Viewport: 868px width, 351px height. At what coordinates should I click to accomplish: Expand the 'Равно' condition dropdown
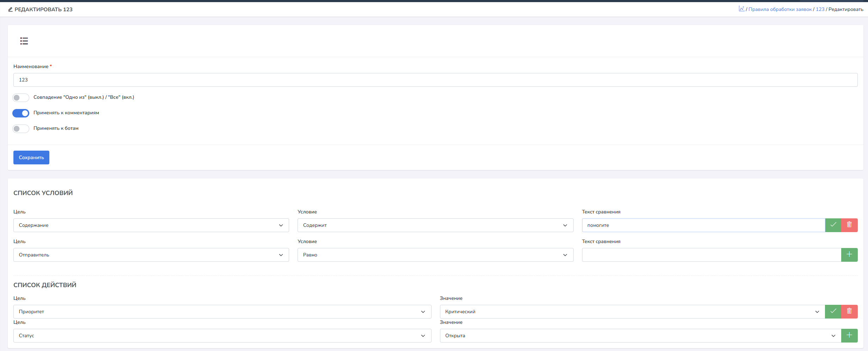(x=435, y=255)
